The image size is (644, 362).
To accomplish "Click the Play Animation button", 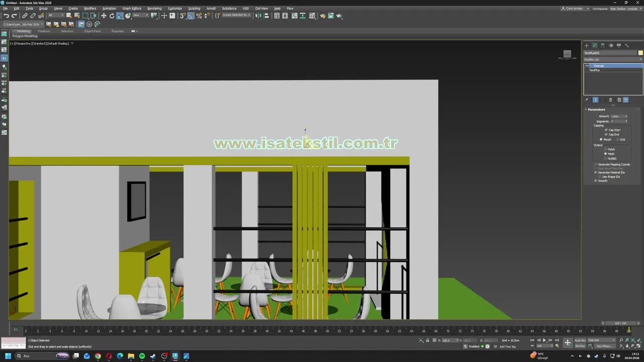I will click(544, 340).
